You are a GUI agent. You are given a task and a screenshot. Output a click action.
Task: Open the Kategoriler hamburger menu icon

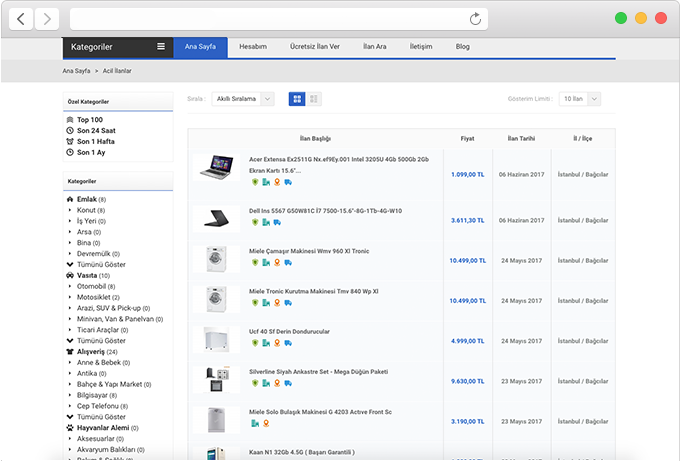[x=161, y=47]
